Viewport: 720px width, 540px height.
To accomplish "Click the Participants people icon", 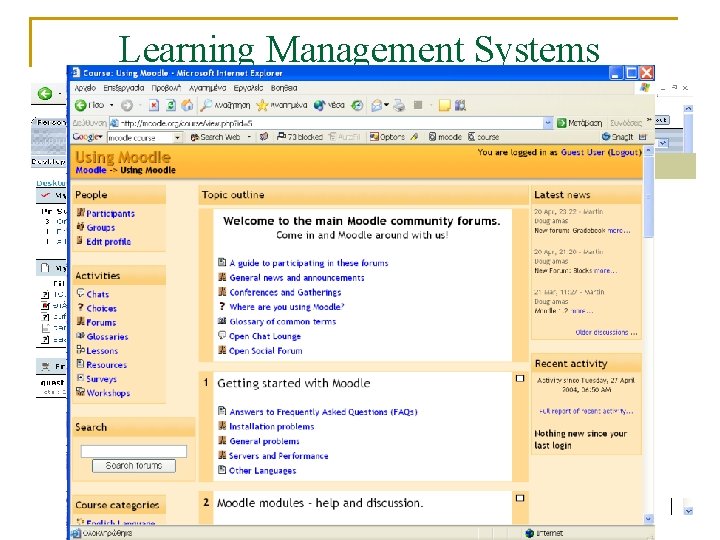I will [x=80, y=213].
